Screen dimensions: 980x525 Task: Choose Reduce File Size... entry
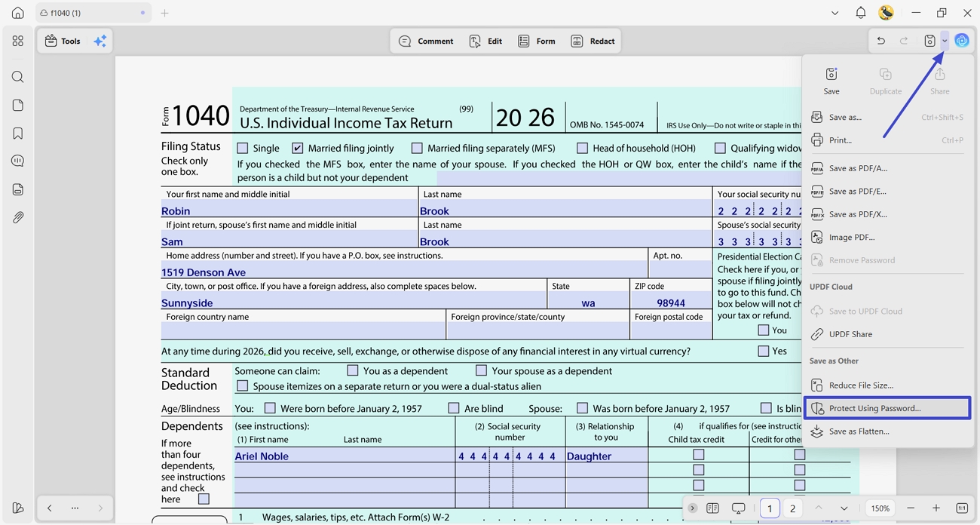(x=887, y=385)
